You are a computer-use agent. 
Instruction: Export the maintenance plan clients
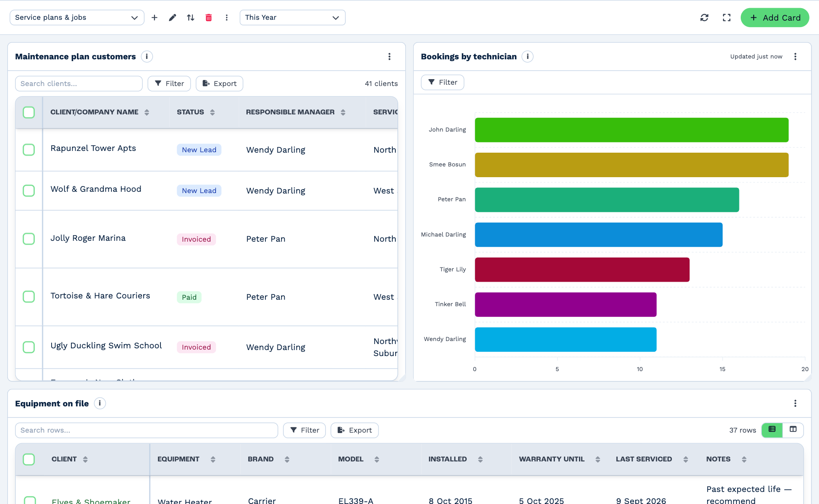[x=219, y=83]
